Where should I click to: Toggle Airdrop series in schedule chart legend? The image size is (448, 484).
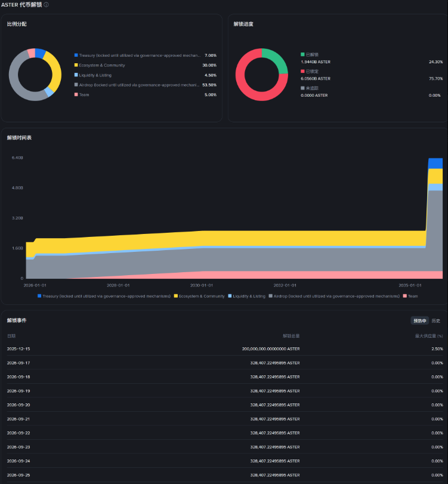[x=334, y=296]
